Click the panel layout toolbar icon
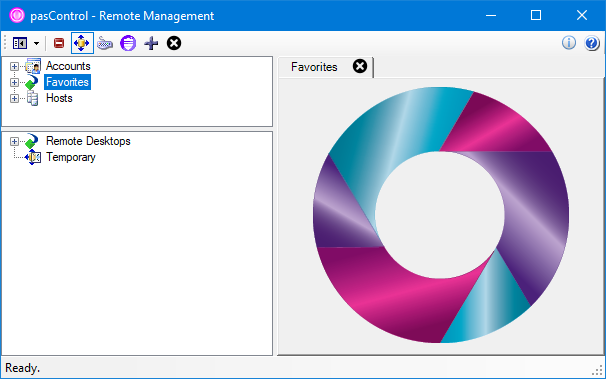The image size is (606, 379). point(20,43)
